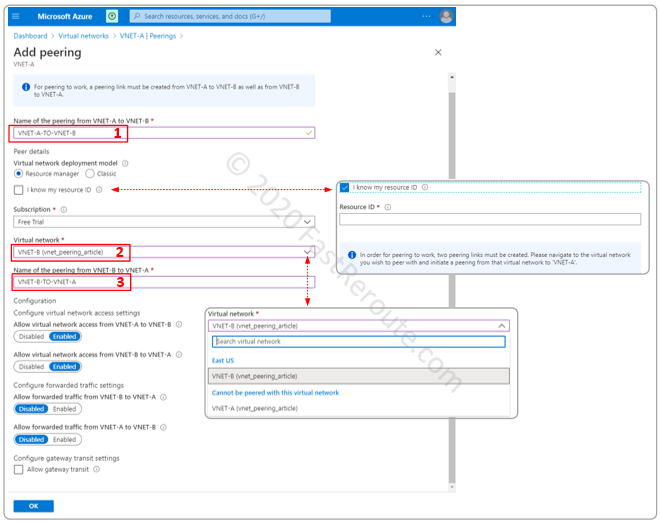Image resolution: width=660 pixels, height=523 pixels.
Task: Show info for Allow gateway transit
Action: 96,469
